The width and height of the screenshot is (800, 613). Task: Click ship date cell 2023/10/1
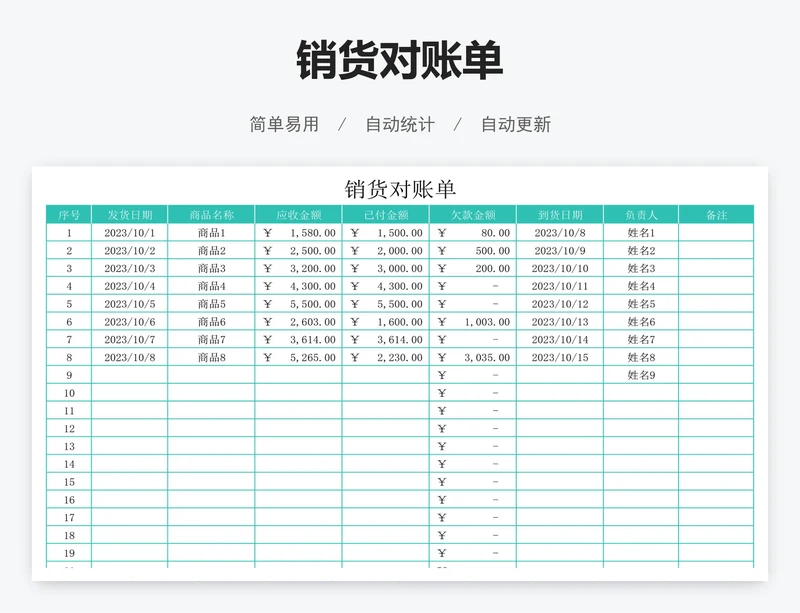click(130, 233)
